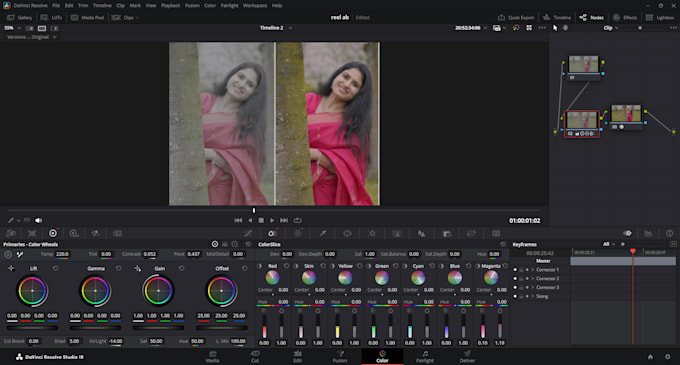Click the Gain white point picker

coord(137,268)
